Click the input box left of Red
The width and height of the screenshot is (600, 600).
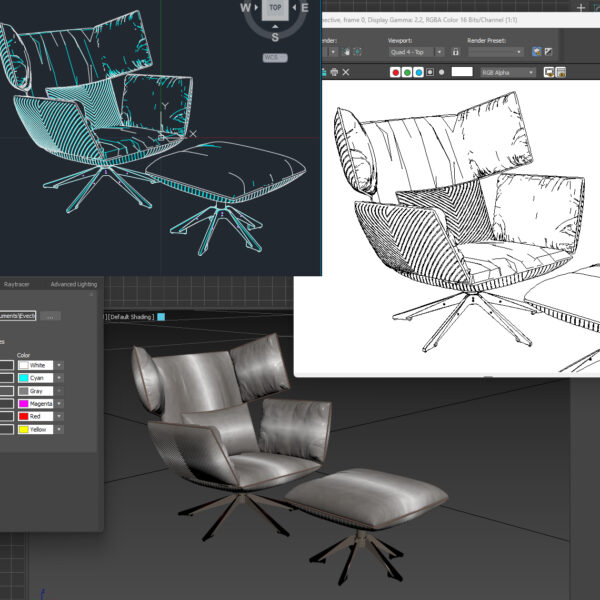[7, 416]
